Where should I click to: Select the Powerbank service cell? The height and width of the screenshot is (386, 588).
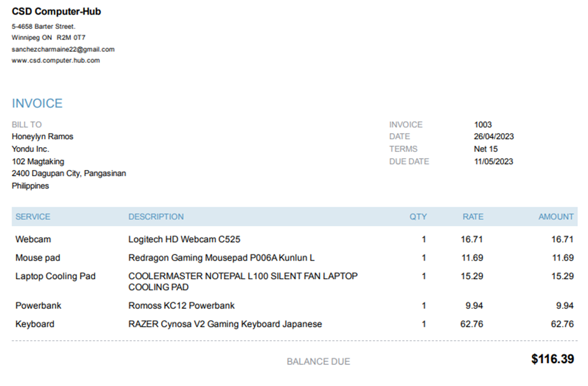pyautogui.click(x=38, y=306)
